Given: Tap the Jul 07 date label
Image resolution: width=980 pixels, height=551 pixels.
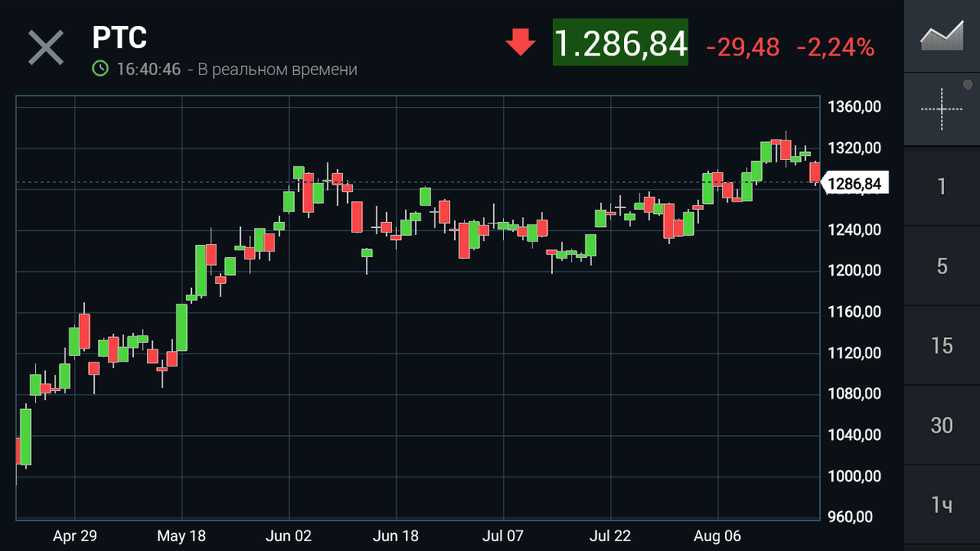Looking at the screenshot, I should point(504,536).
